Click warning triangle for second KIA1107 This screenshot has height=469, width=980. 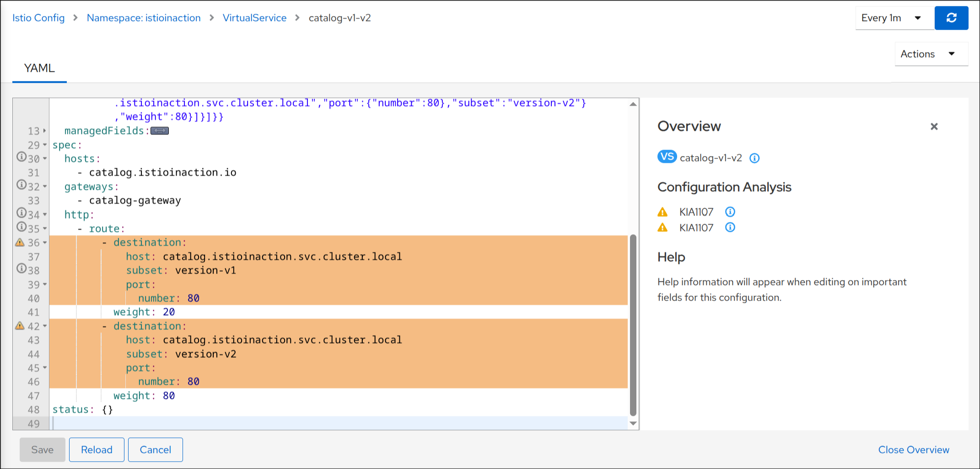point(662,227)
